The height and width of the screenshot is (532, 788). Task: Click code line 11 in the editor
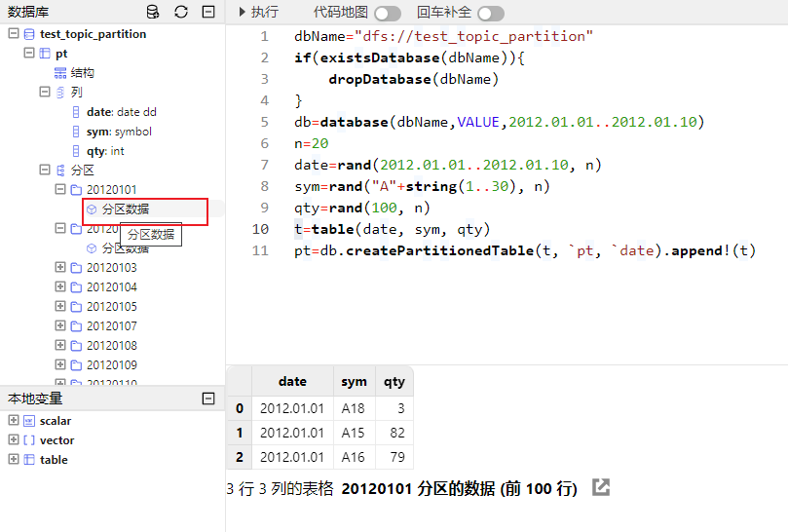click(524, 250)
